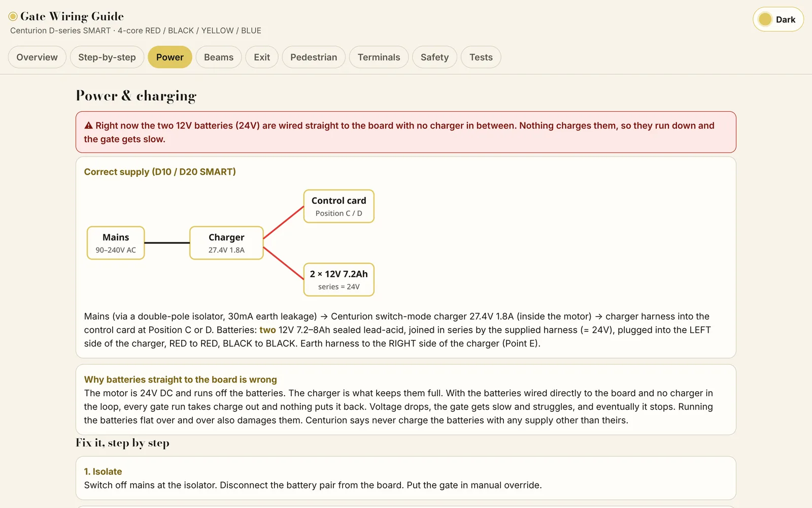Click the yellow Gate Wiring Guide logo dot
The height and width of the screenshot is (508, 812).
13,17
